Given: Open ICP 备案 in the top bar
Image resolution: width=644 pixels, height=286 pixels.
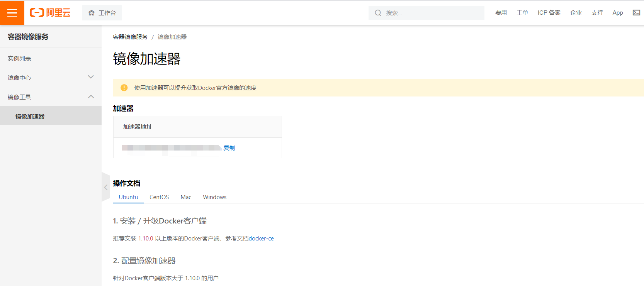Looking at the screenshot, I should pyautogui.click(x=549, y=13).
